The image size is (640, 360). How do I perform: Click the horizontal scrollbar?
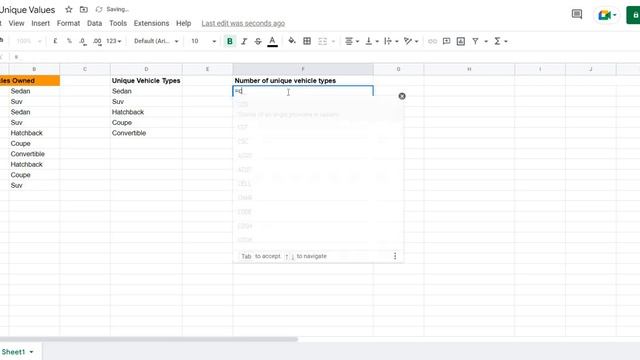click(149, 339)
